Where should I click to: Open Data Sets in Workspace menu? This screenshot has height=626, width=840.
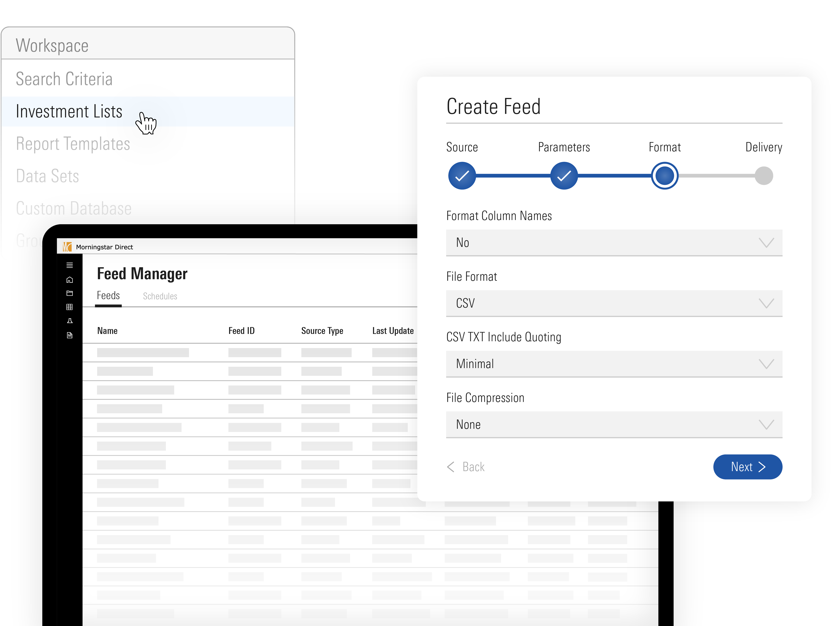[x=47, y=176]
